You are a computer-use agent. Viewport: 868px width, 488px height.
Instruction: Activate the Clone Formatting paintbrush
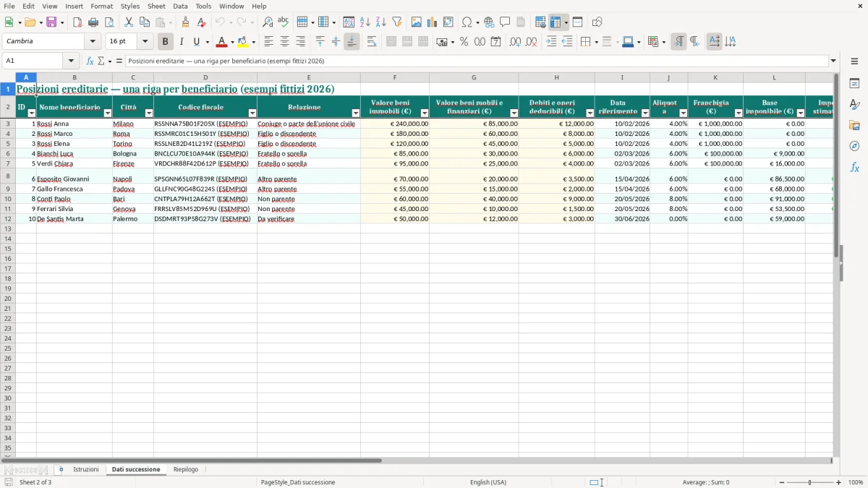click(185, 22)
